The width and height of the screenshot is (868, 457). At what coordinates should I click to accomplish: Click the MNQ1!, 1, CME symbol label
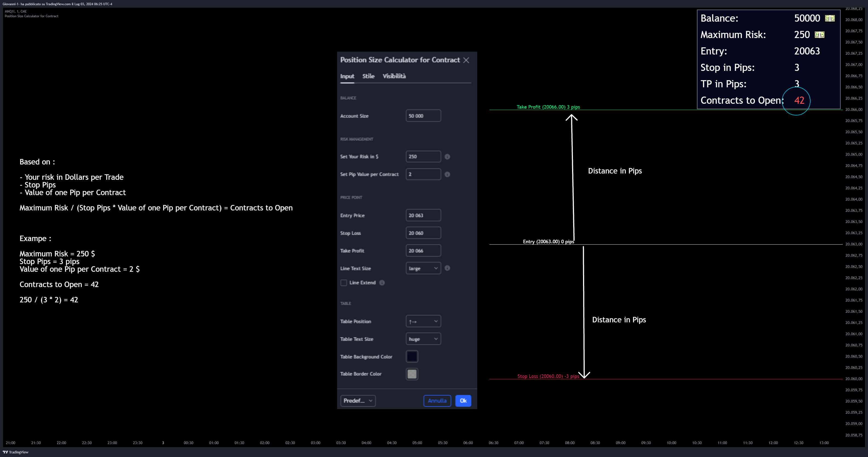coord(16,11)
